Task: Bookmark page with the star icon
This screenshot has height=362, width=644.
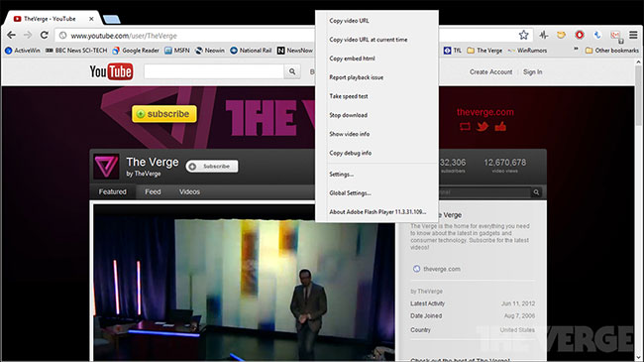Action: click(x=523, y=35)
